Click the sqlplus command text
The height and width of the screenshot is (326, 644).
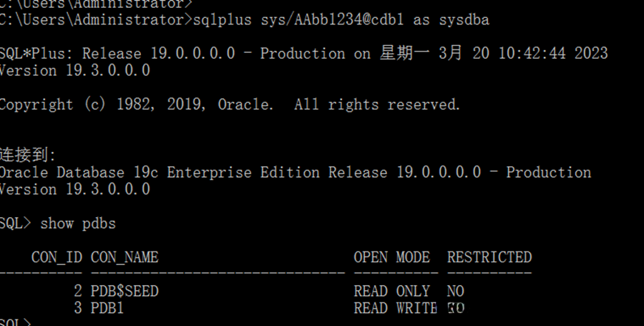223,19
